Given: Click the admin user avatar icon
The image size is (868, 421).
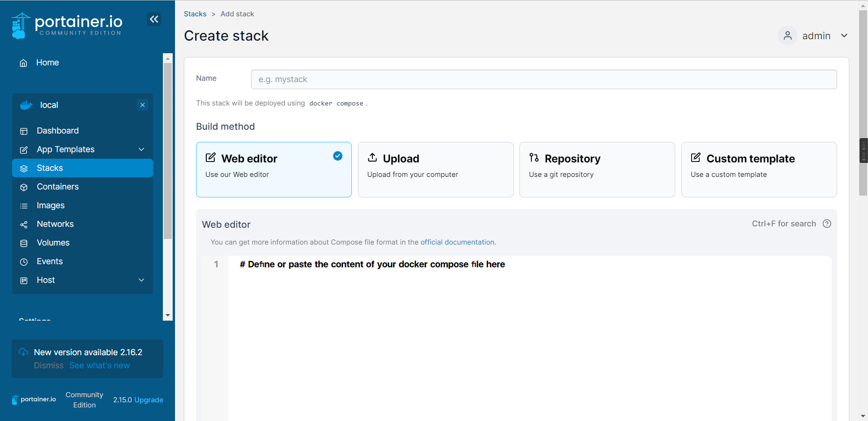Looking at the screenshot, I should coord(787,35).
